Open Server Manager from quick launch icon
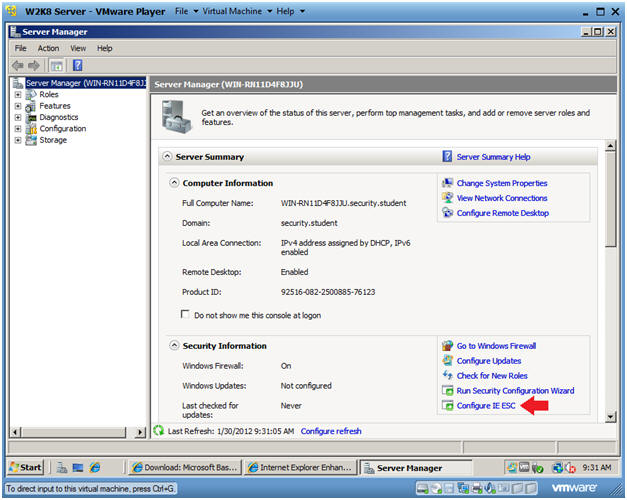The image size is (627, 500). (x=62, y=467)
